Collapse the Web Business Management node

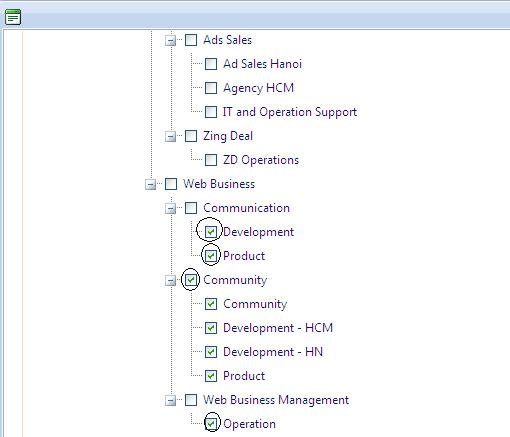pyautogui.click(x=170, y=401)
